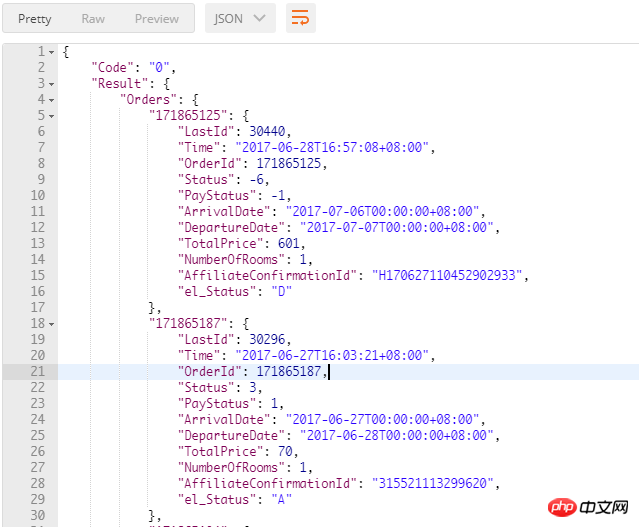Switch to the Raw view tab
This screenshot has width=639, height=527.
coord(93,19)
